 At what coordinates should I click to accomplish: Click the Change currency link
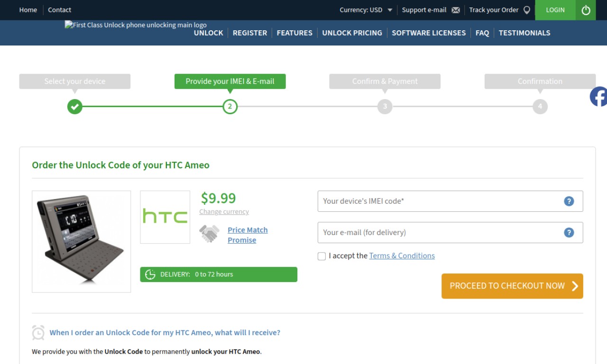[224, 212]
